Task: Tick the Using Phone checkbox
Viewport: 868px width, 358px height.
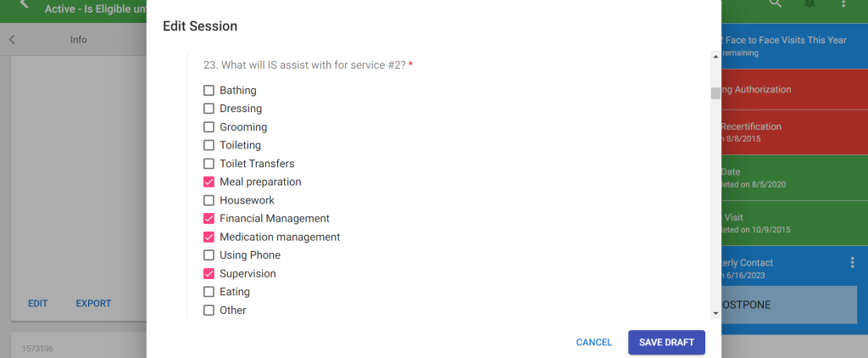Action: (x=209, y=255)
